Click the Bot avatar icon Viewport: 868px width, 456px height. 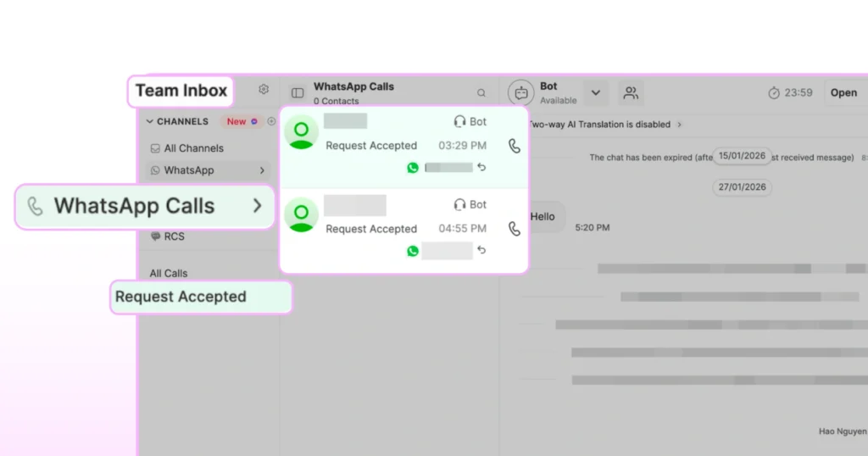point(521,93)
